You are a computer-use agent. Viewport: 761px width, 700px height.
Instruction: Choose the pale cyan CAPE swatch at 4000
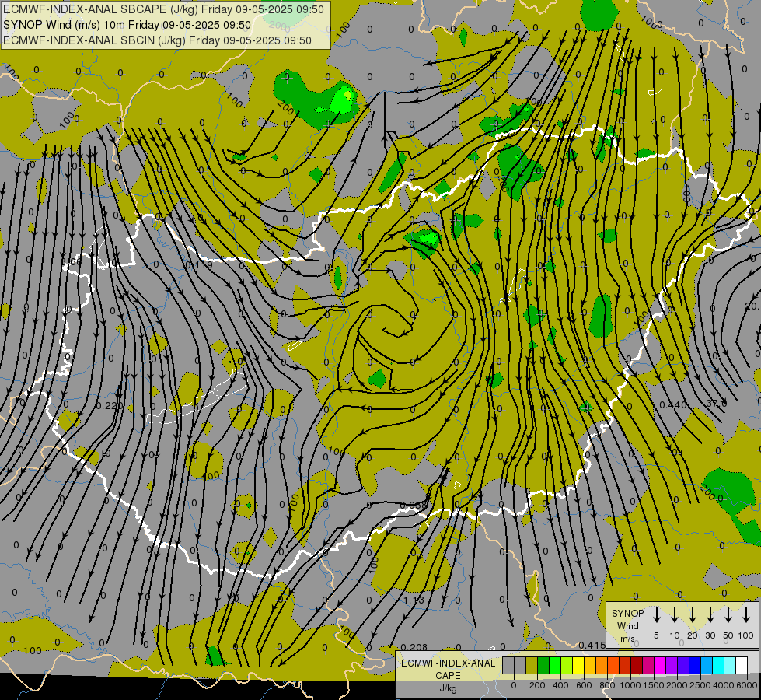(731, 666)
